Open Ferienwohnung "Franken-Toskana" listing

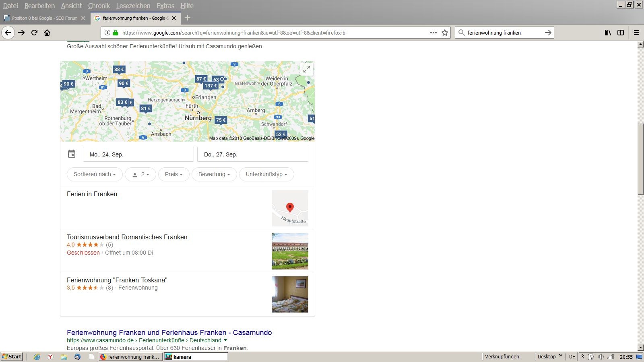(x=117, y=280)
